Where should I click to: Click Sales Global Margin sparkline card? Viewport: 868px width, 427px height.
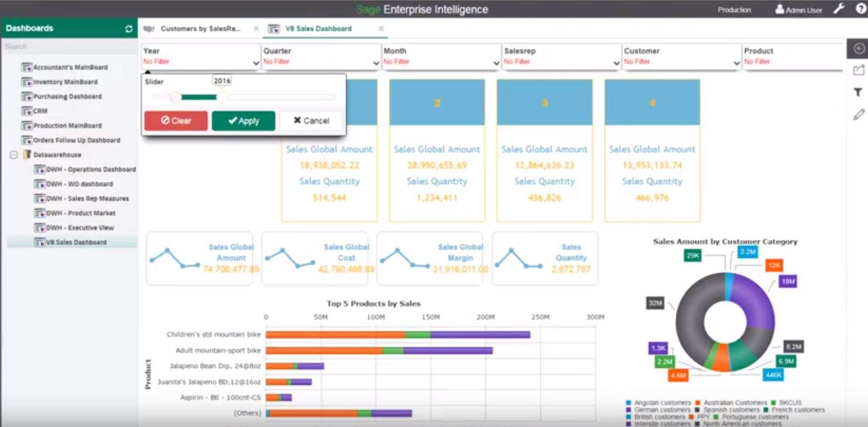[x=430, y=258]
